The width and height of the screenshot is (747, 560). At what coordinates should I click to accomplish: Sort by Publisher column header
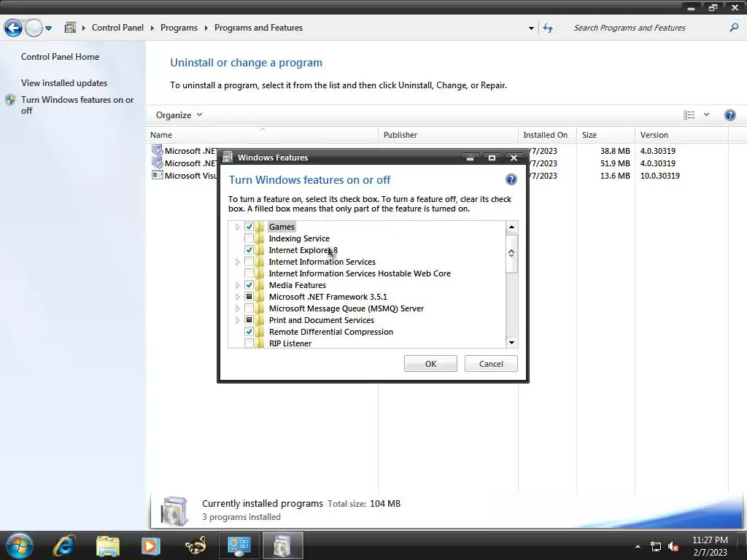click(x=449, y=135)
